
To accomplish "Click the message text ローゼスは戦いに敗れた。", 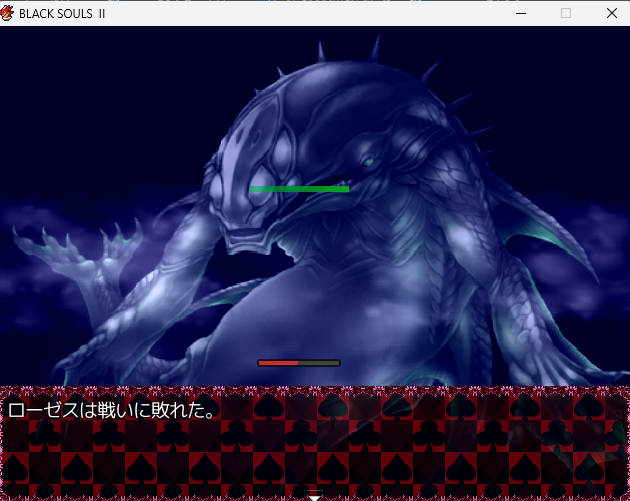I will 112,410.
